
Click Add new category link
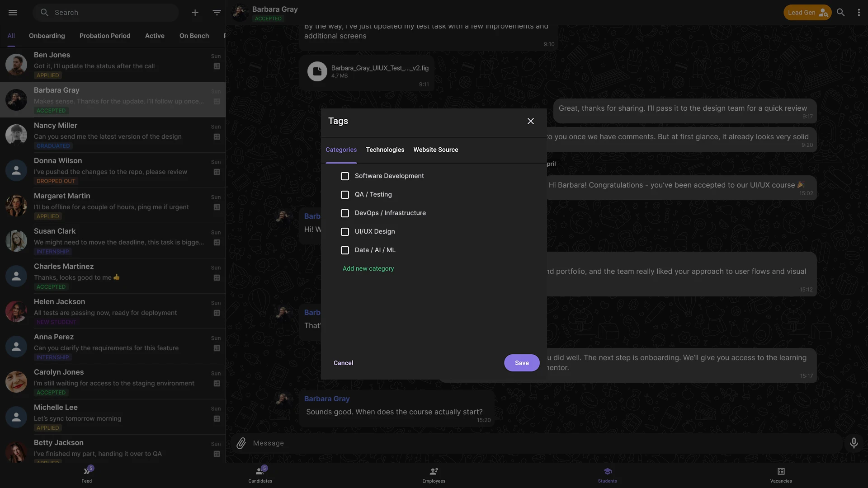click(x=368, y=268)
